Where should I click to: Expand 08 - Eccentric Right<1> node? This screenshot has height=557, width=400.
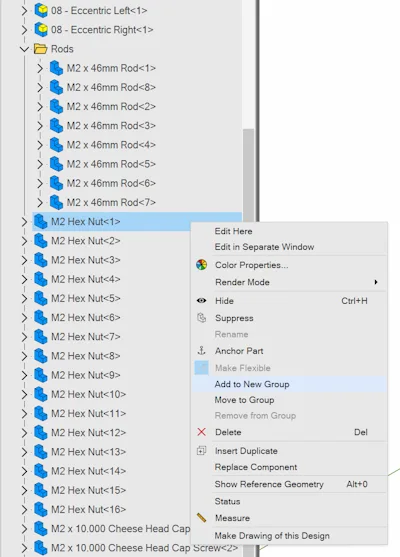(24, 29)
